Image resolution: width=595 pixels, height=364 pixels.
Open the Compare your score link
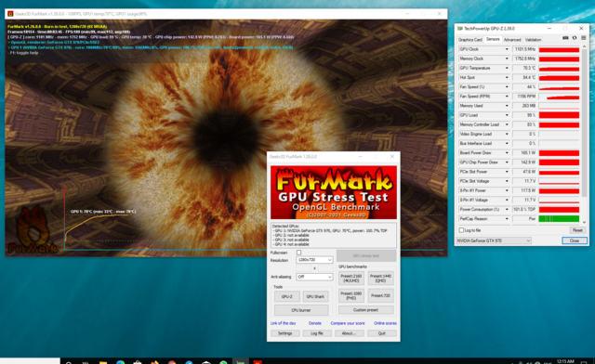(x=348, y=323)
